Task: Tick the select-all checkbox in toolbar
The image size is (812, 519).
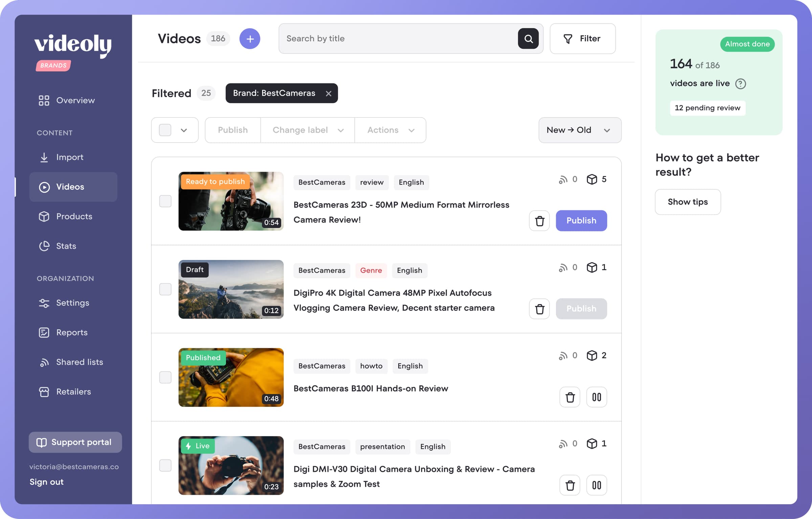Action: pyautogui.click(x=165, y=130)
